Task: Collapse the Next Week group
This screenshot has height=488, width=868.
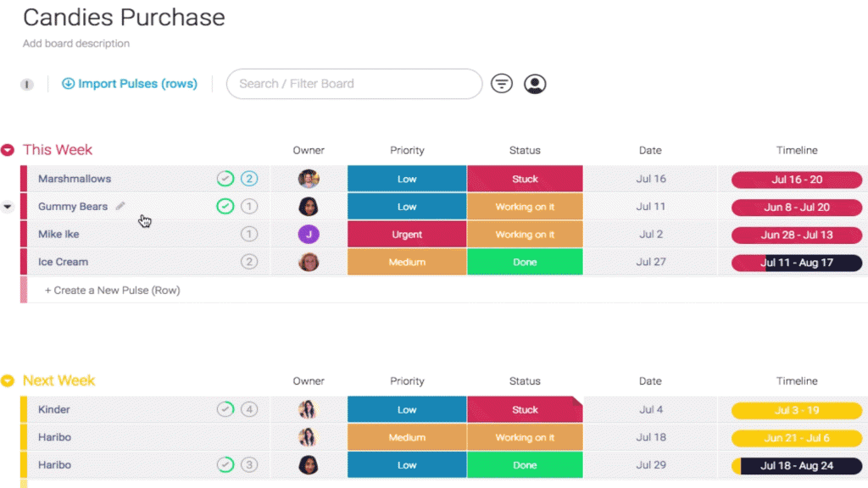Action: (x=7, y=380)
